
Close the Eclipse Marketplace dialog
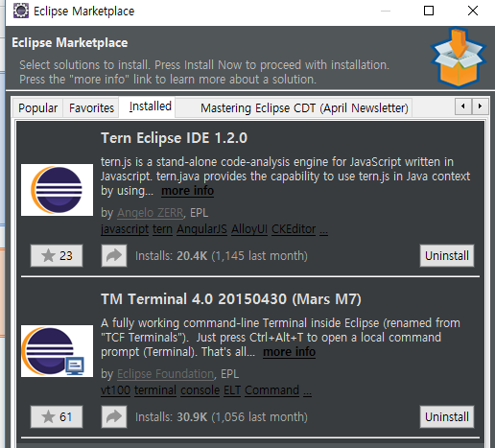tap(473, 11)
